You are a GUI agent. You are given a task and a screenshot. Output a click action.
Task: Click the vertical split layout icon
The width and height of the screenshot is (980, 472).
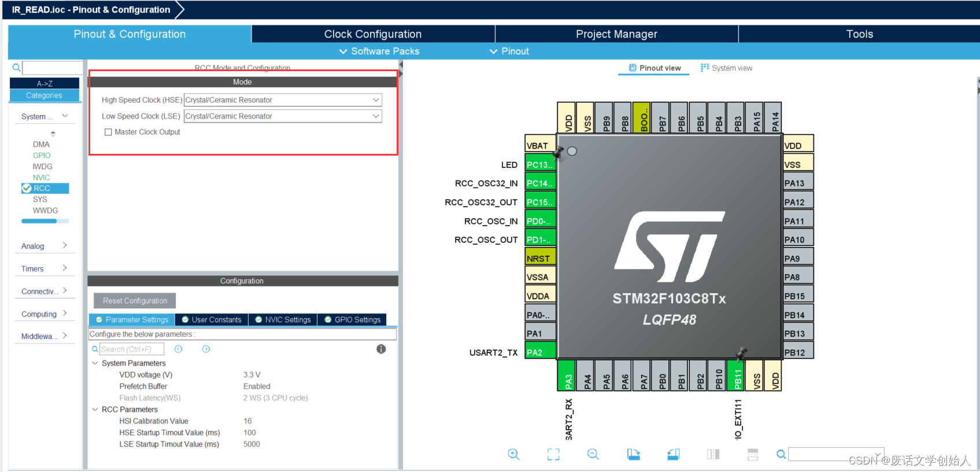coord(713,455)
